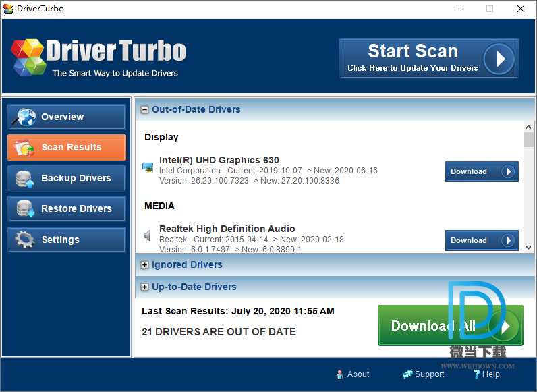Click the MEDIA category heading
The width and height of the screenshot is (537, 392).
(x=159, y=206)
